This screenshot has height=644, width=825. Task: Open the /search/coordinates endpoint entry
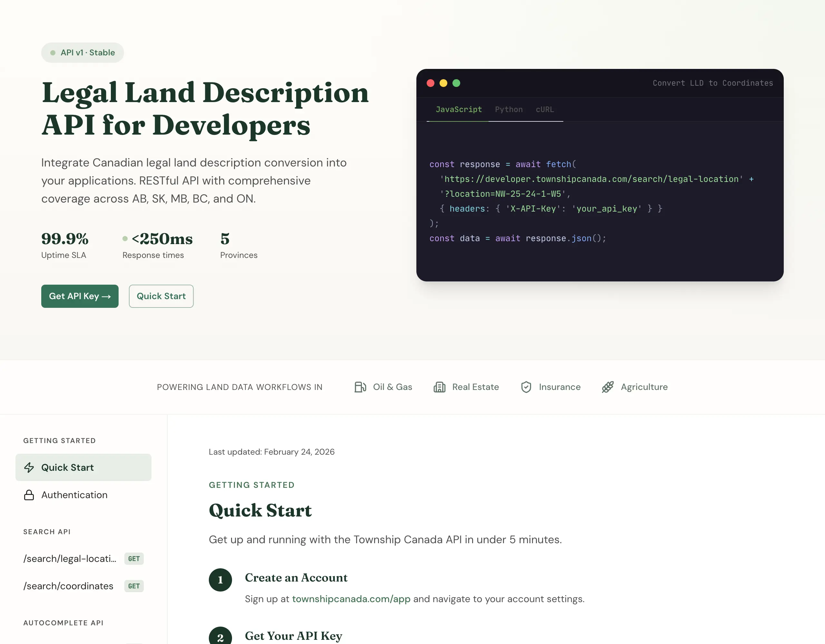68,586
